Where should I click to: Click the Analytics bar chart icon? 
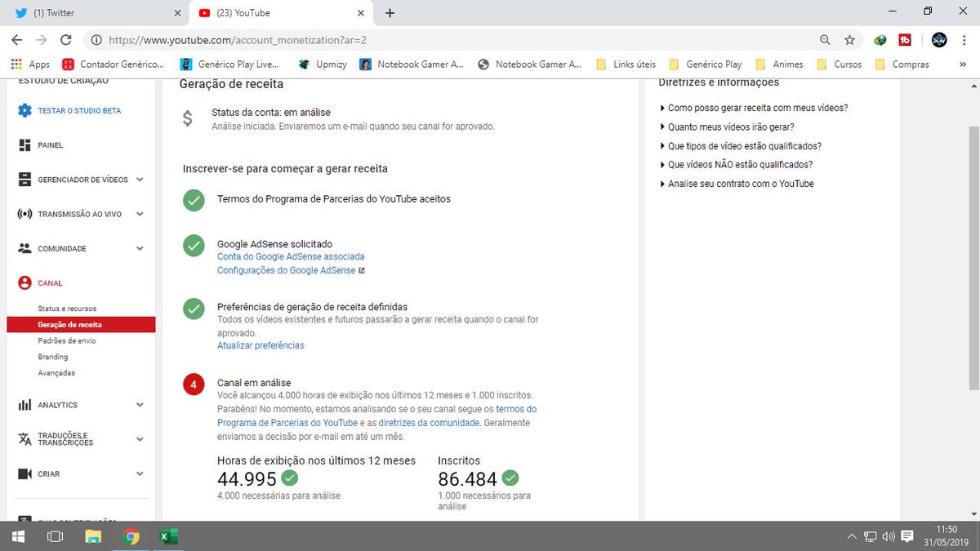tap(24, 405)
